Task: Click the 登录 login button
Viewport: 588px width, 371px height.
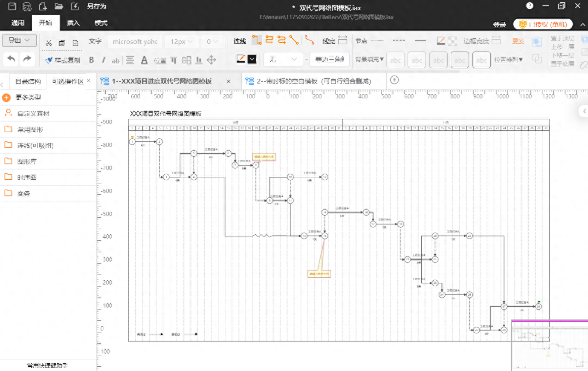Action: (499, 24)
